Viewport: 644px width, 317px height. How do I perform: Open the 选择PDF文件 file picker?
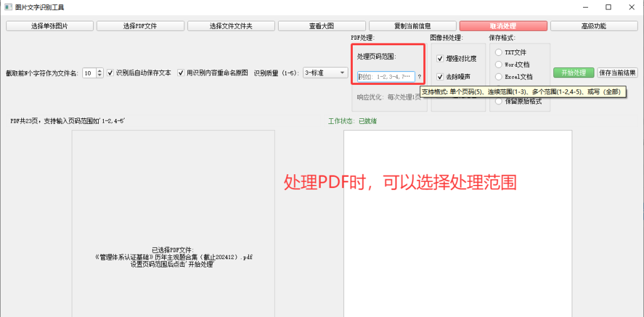click(140, 26)
